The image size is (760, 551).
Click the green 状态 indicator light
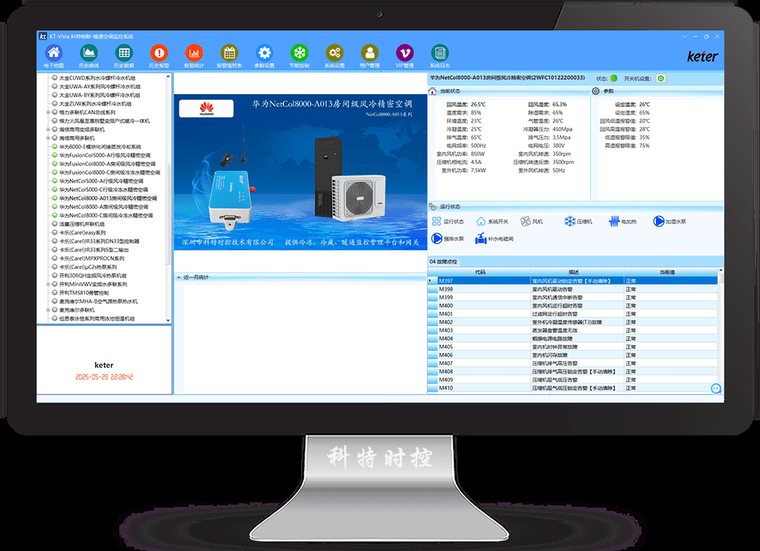coord(614,78)
